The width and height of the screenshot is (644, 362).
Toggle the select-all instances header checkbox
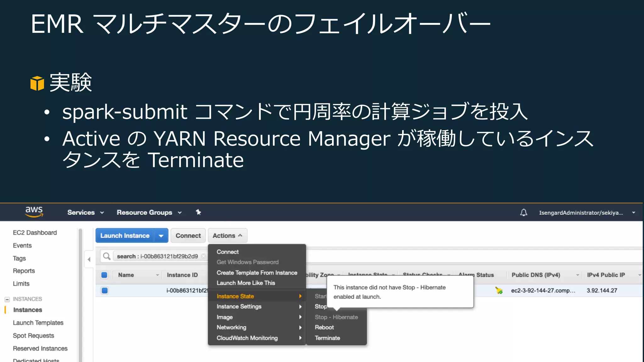pos(104,275)
